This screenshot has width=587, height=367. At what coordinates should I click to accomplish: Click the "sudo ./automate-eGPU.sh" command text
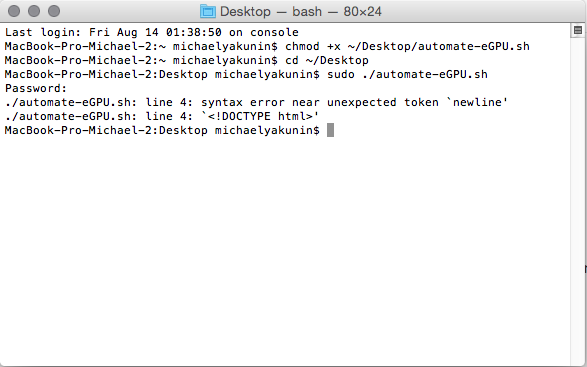pos(407,74)
